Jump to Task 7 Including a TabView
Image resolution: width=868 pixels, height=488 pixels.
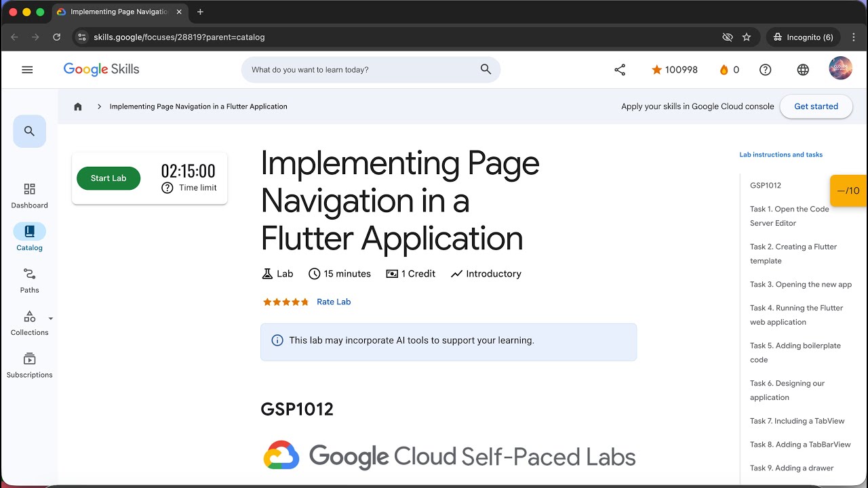pos(797,421)
